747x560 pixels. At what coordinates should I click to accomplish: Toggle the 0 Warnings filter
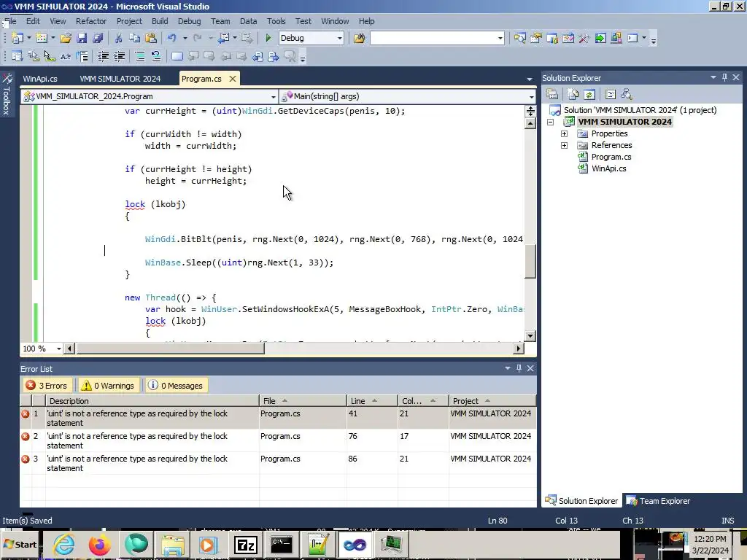(x=108, y=385)
